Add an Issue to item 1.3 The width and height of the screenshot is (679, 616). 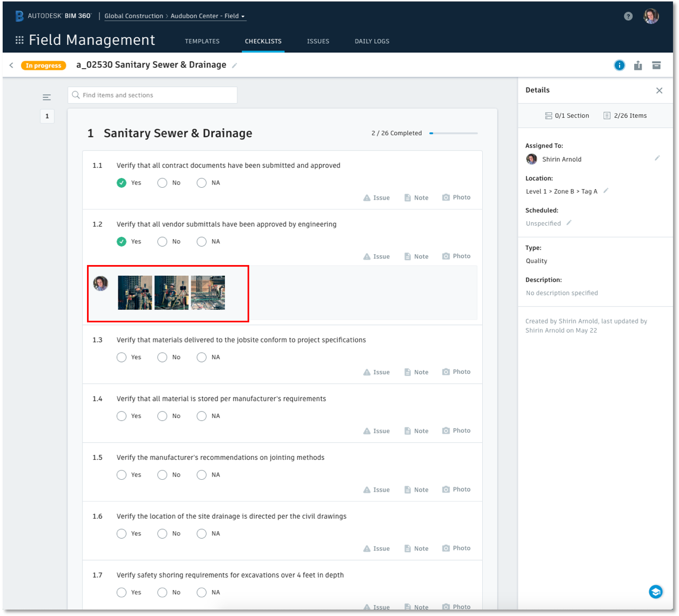376,372
